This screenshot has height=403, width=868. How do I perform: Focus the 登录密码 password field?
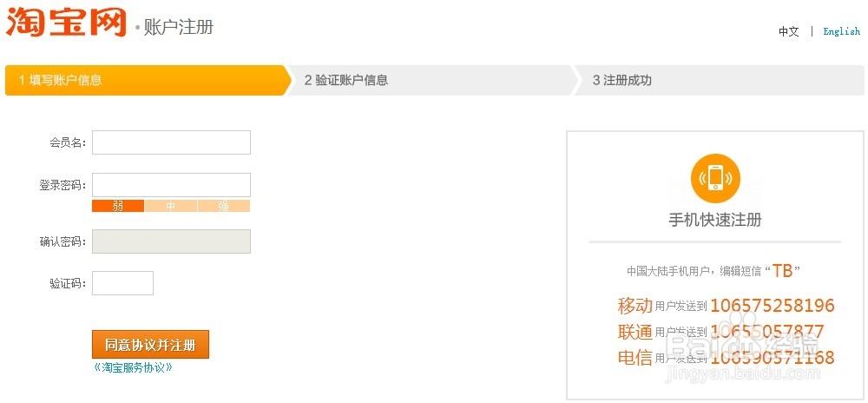click(171, 184)
